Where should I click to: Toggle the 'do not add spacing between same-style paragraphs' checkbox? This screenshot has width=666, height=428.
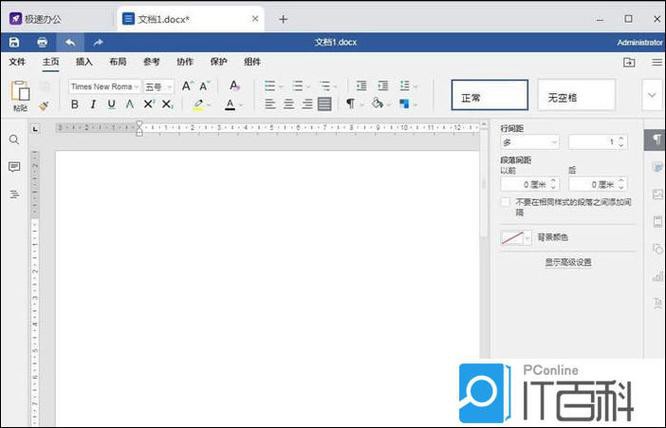pyautogui.click(x=506, y=202)
